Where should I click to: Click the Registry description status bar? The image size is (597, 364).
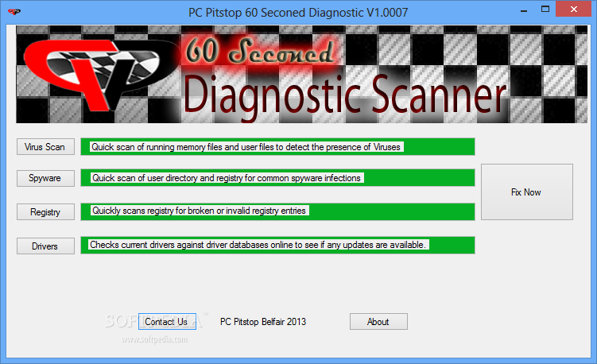[277, 211]
